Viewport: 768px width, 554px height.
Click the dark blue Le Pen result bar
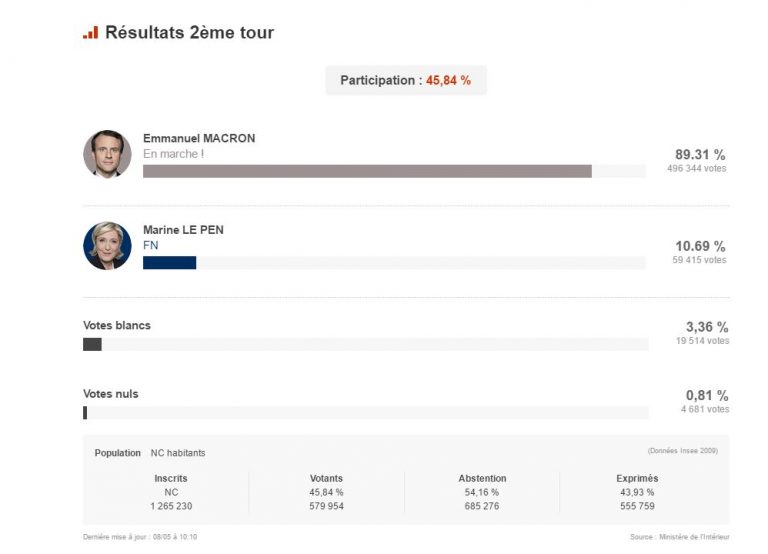(169, 263)
